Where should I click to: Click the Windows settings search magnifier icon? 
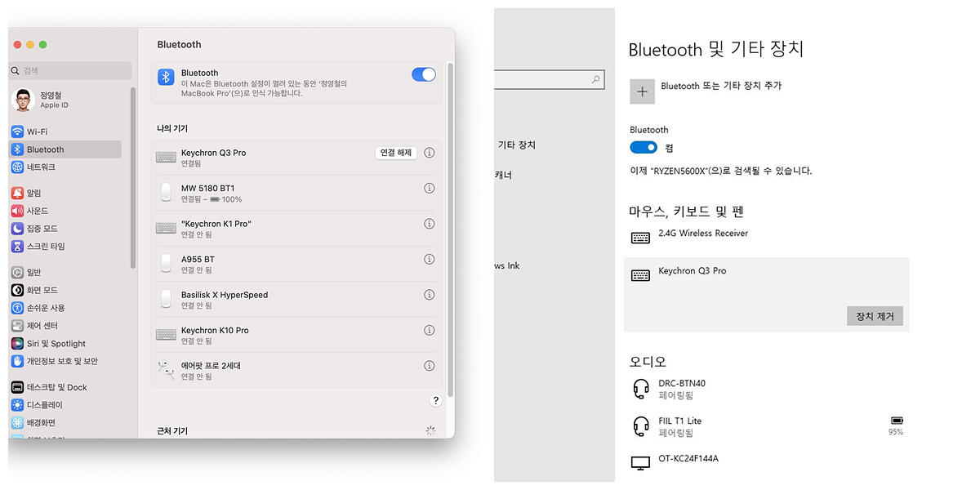[x=596, y=79]
